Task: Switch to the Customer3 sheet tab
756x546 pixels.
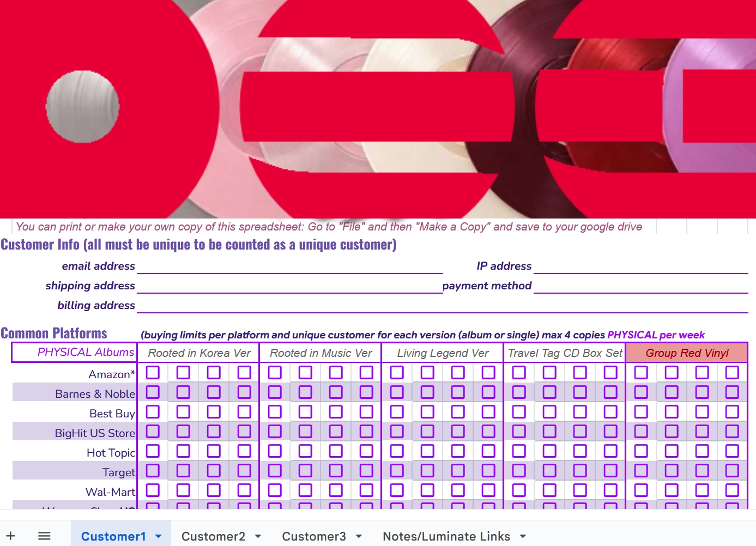Action: pyautogui.click(x=313, y=536)
